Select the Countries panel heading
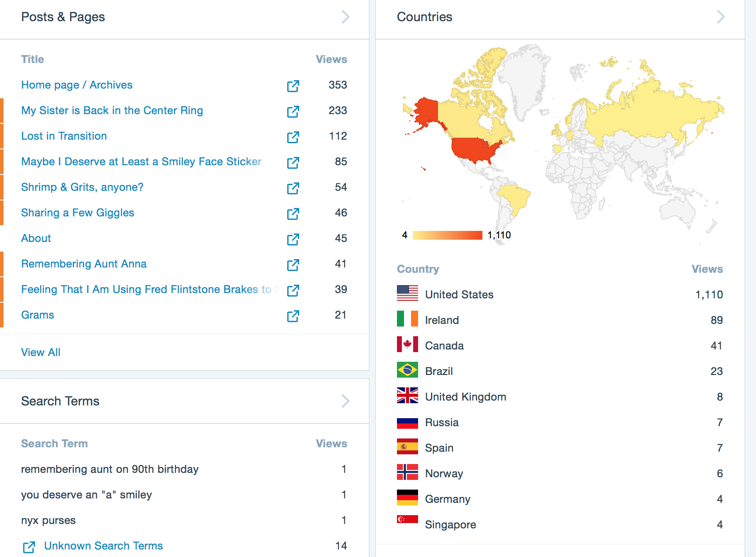 [424, 17]
